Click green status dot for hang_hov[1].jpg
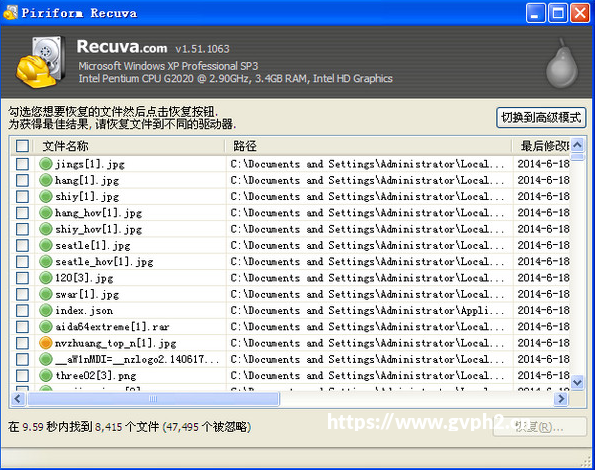 click(x=46, y=213)
